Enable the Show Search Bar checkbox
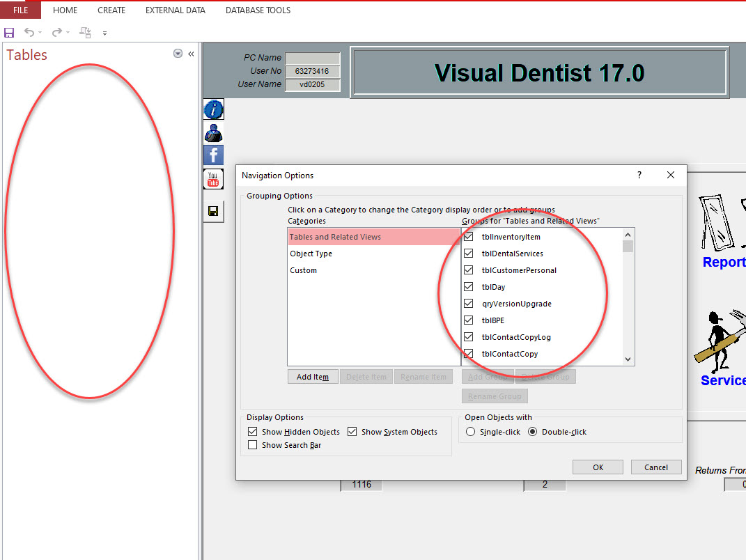 point(253,445)
